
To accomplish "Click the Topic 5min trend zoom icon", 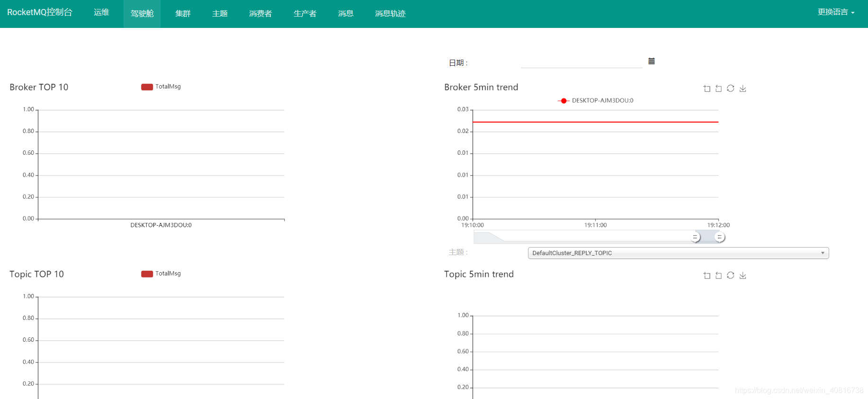I will click(x=707, y=275).
